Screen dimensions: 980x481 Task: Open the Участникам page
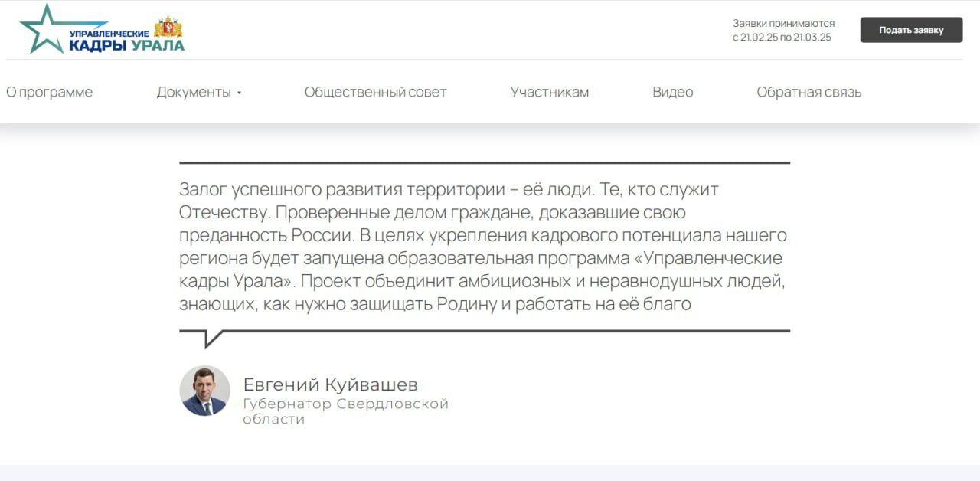pos(550,92)
